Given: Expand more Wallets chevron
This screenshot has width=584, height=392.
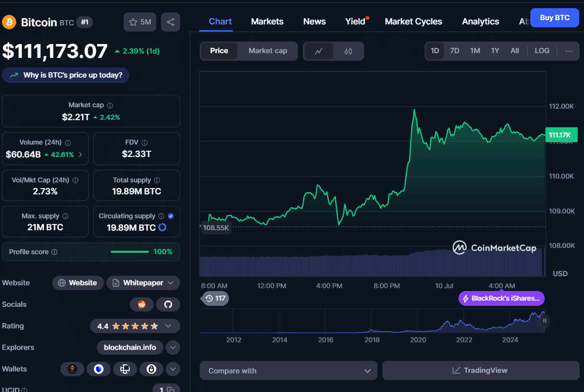Looking at the screenshot, I should point(173,369).
